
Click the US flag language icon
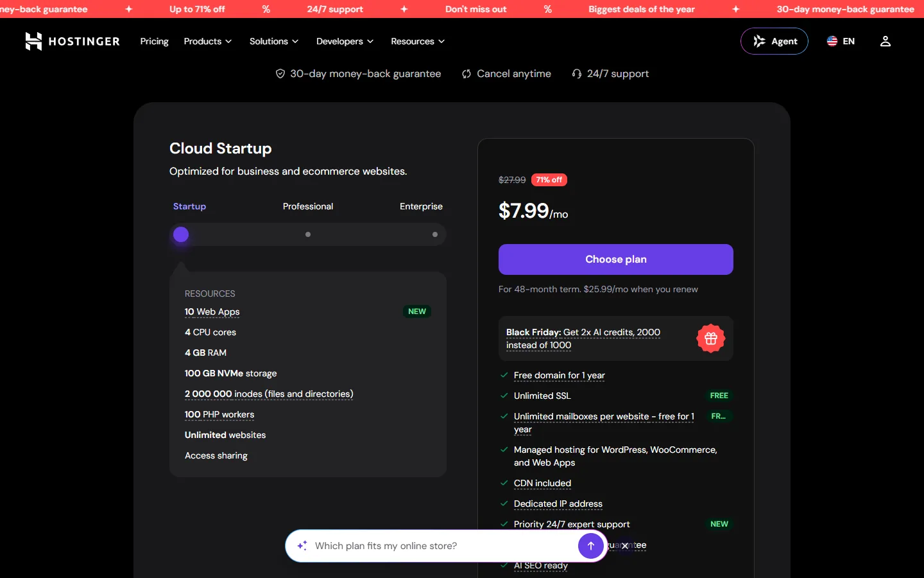(x=832, y=41)
